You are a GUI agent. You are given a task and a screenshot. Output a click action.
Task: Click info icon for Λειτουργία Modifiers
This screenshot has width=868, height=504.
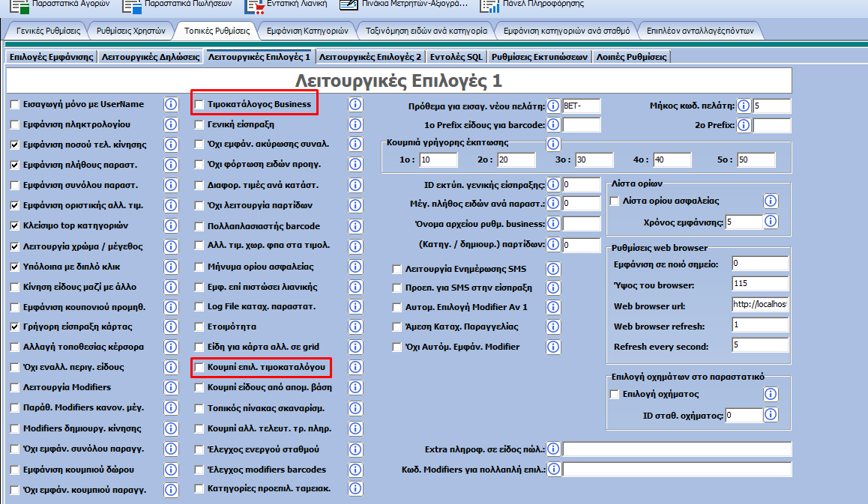[x=171, y=387]
